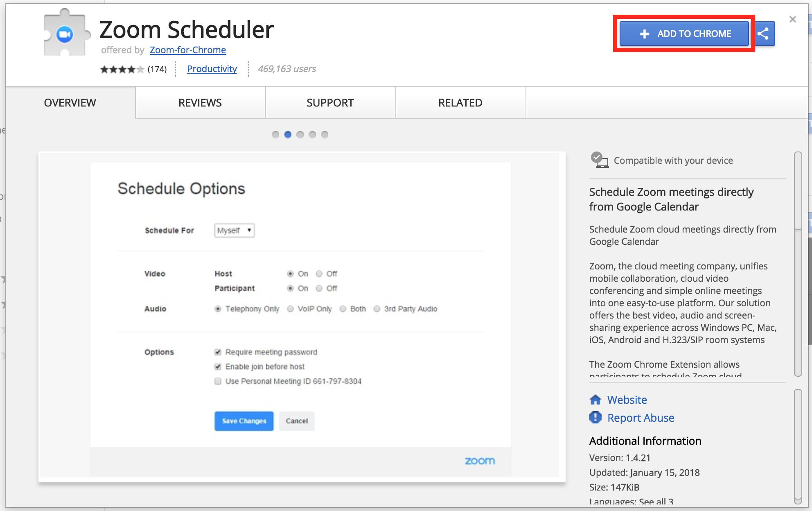Open the Schedule For dropdown showing Myself
Screen dimensions: 812x511
click(235, 231)
